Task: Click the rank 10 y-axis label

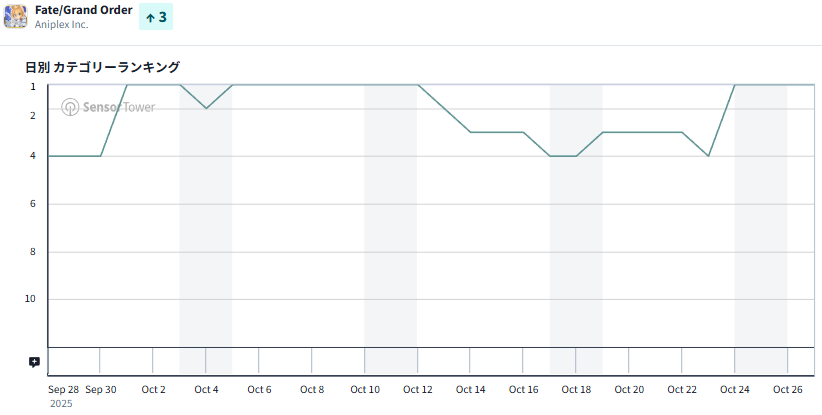Action: click(x=30, y=299)
